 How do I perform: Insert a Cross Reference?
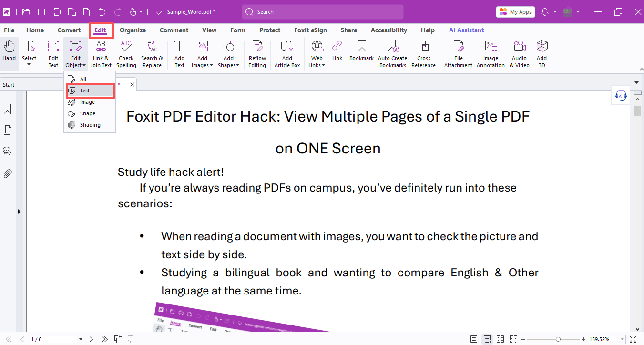click(423, 54)
